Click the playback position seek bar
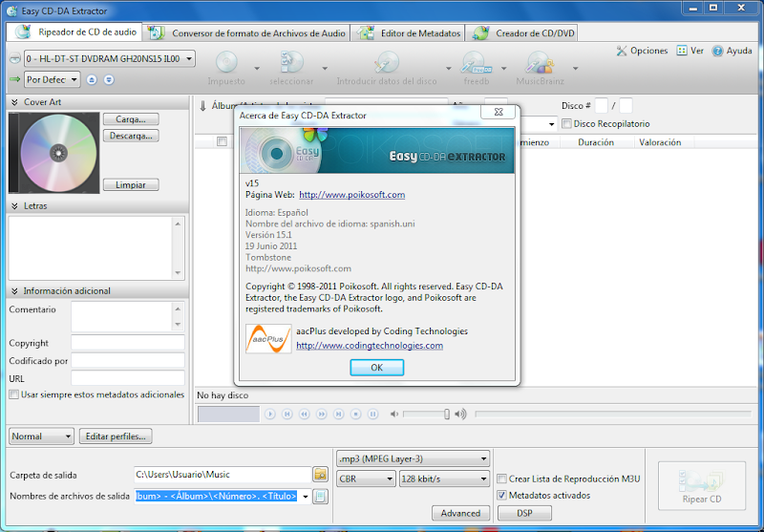The image size is (764, 532). (613, 415)
